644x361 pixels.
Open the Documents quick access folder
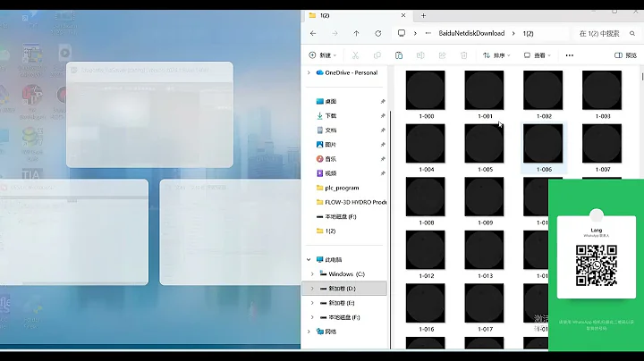[x=326, y=130]
